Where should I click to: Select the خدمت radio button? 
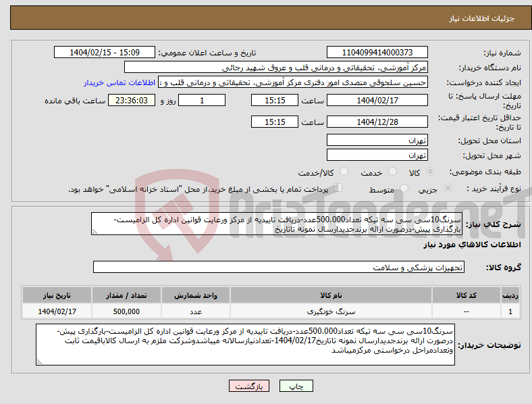(392, 172)
